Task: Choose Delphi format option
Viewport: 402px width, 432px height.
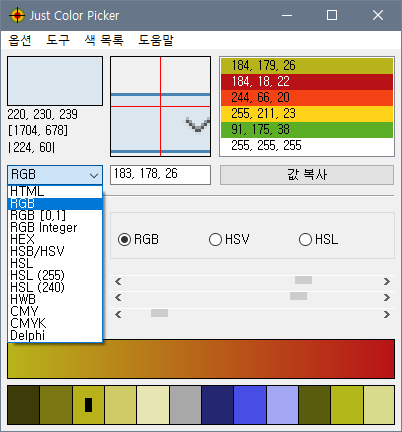Action: pos(55,336)
